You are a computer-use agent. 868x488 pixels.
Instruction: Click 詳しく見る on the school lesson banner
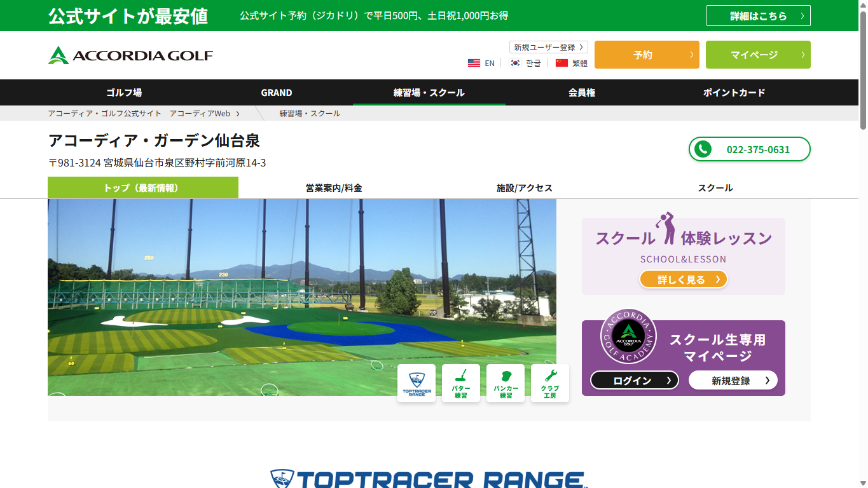684,279
